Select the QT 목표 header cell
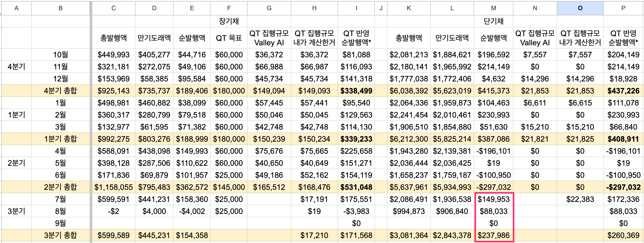The width and height of the screenshot is (644, 243). pos(229,38)
